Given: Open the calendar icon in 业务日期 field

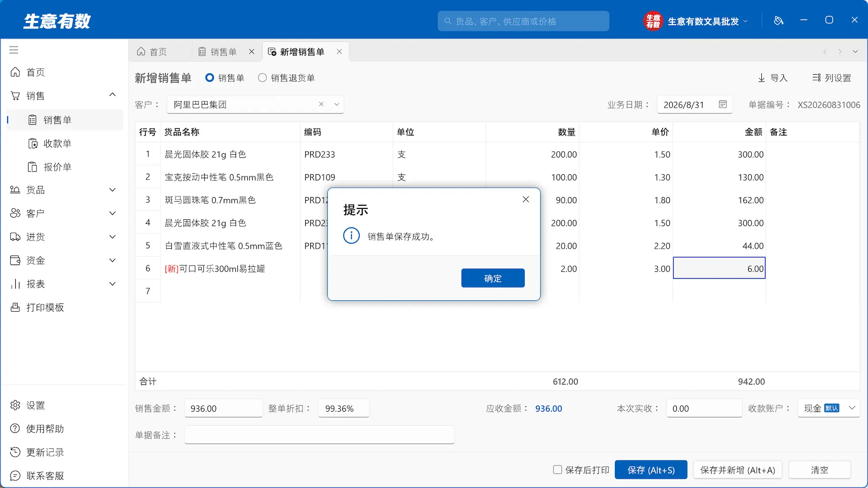Looking at the screenshot, I should pos(723,104).
